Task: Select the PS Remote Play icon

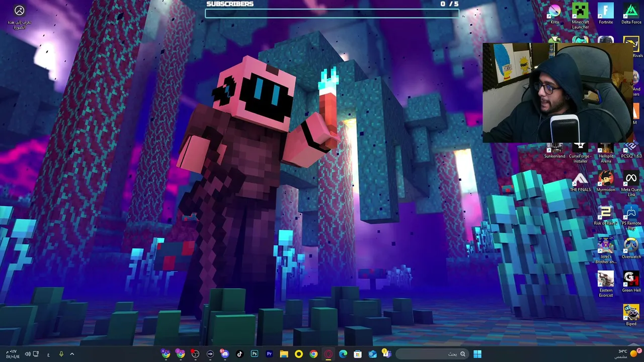Action: click(631, 217)
